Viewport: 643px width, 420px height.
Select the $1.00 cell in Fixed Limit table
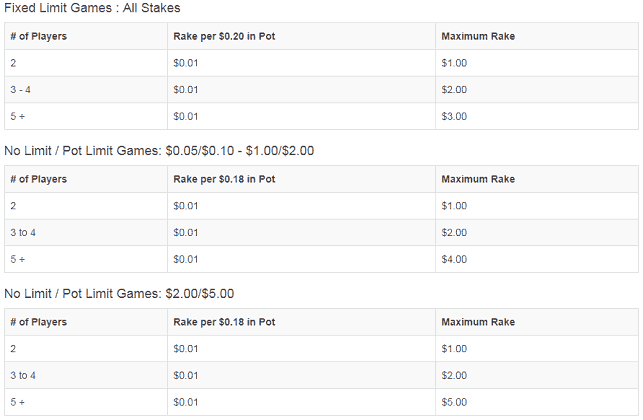[x=453, y=63]
